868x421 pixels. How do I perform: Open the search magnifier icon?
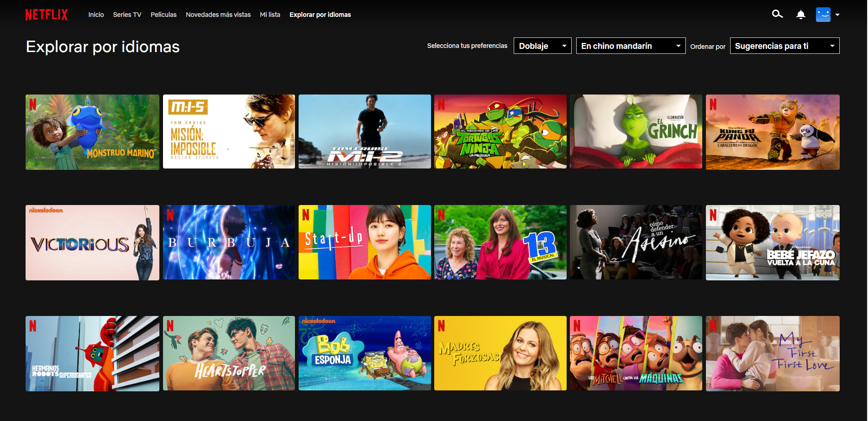777,14
